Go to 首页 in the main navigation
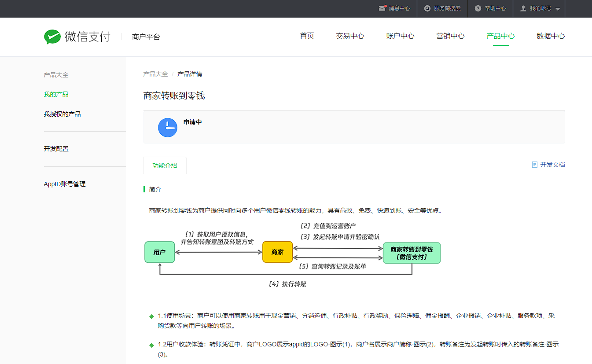This screenshot has width=592, height=364. 307,36
